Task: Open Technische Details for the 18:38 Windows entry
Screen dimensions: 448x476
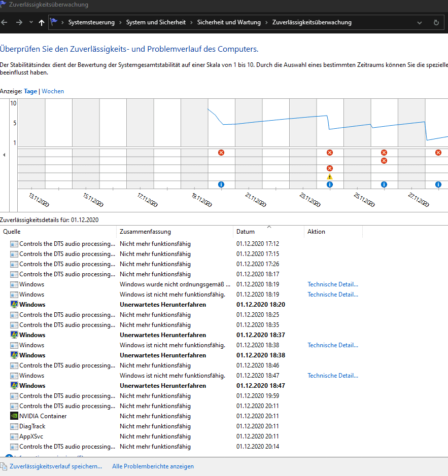Action: coord(333,345)
